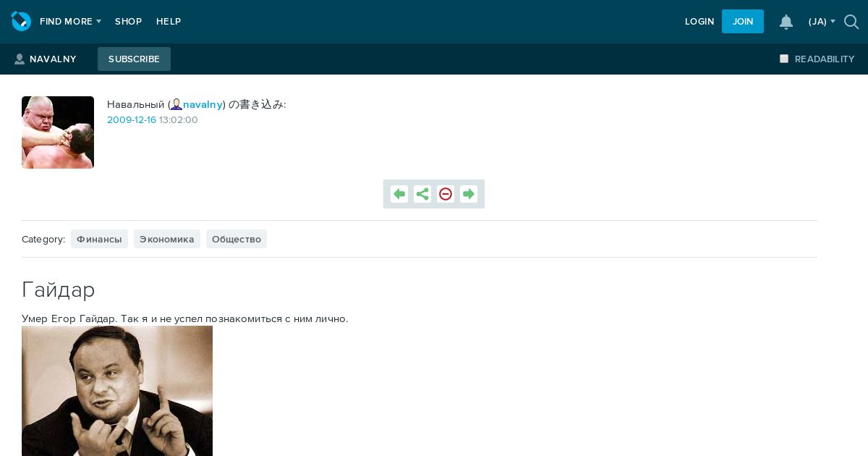Expand the Find More dropdown
The width and height of the screenshot is (868, 456).
coord(70,22)
